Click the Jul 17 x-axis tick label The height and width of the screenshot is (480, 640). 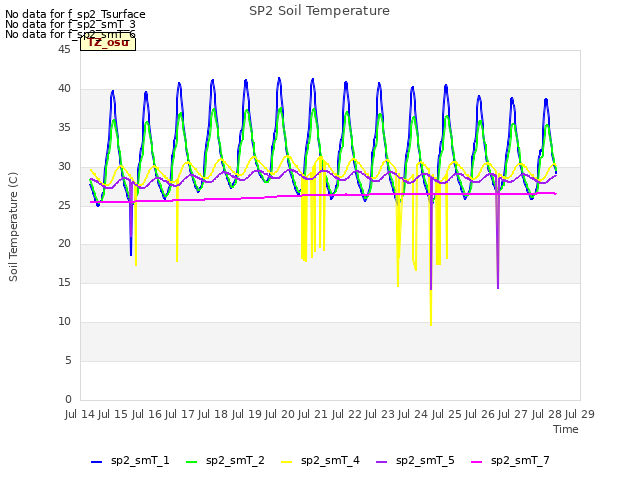(180, 414)
